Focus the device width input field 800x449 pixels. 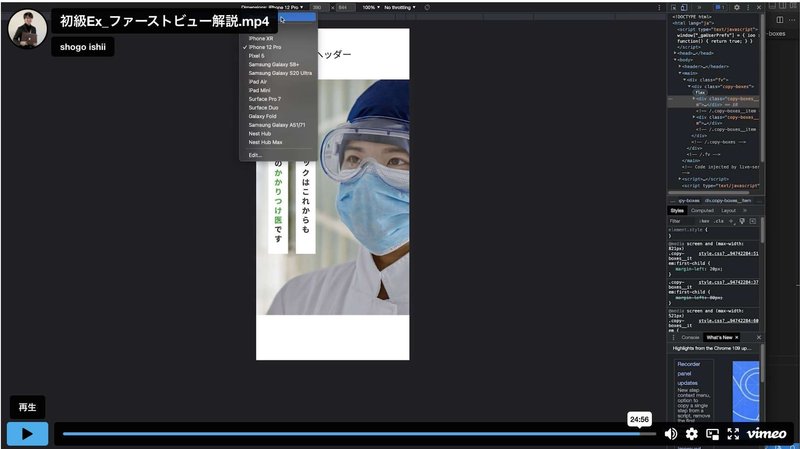pyautogui.click(x=319, y=8)
